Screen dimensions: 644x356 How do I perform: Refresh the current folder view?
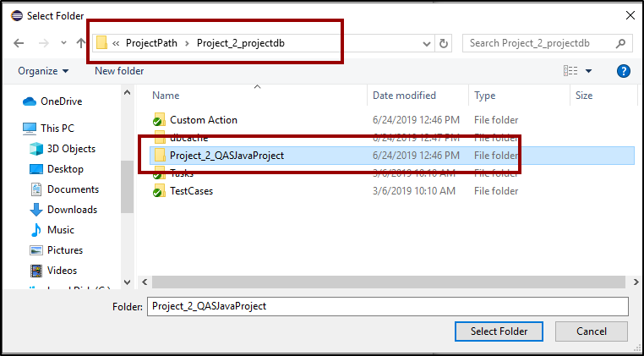click(x=445, y=43)
